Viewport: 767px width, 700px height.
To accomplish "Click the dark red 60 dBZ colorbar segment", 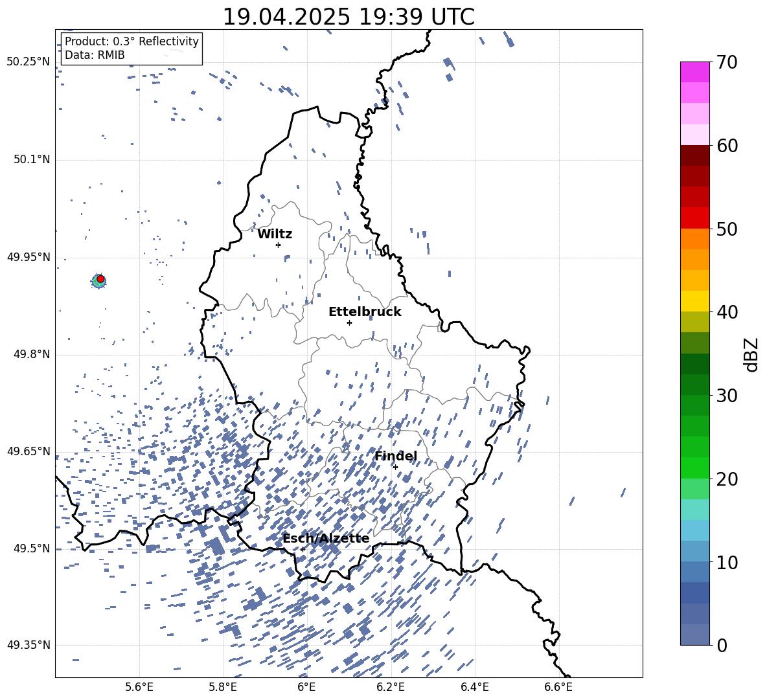I will (694, 155).
